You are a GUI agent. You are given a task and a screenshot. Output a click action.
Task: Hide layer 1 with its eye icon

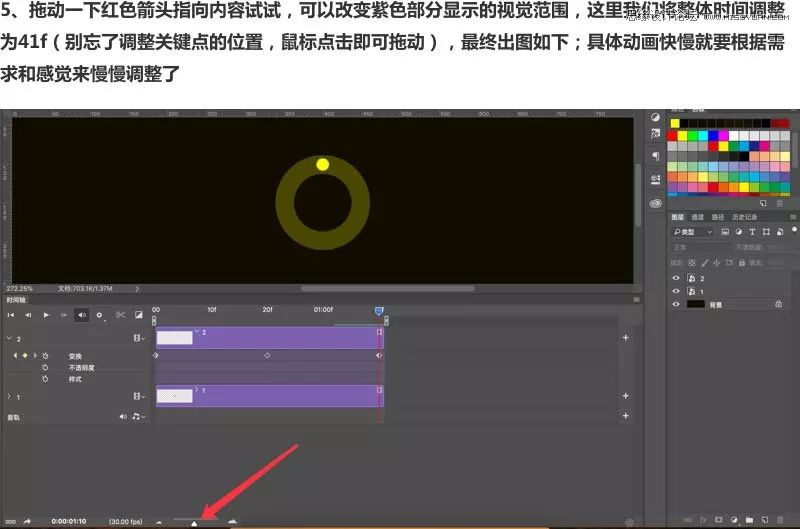click(676, 291)
